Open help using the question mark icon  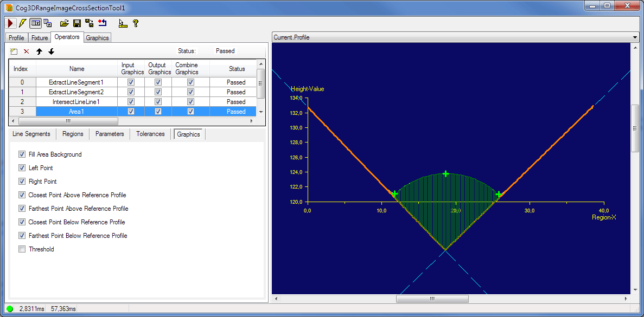135,23
